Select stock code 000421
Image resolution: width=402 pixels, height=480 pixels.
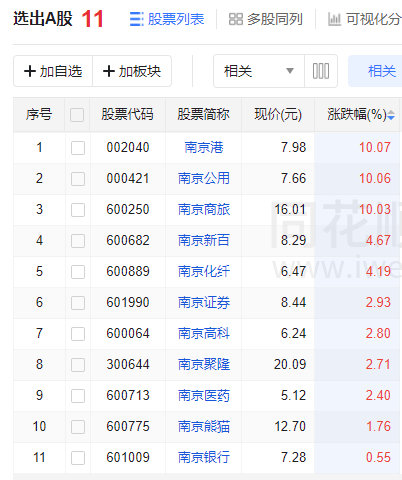click(x=128, y=178)
